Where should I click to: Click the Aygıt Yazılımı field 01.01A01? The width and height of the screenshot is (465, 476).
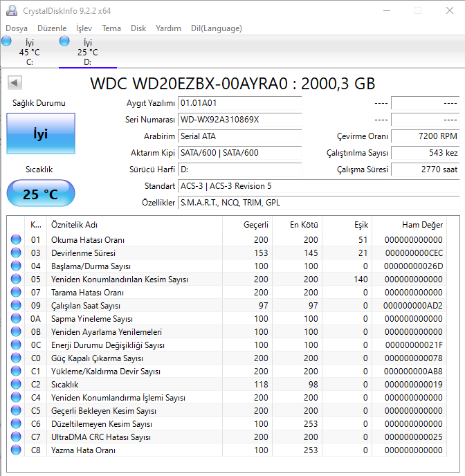point(240,103)
